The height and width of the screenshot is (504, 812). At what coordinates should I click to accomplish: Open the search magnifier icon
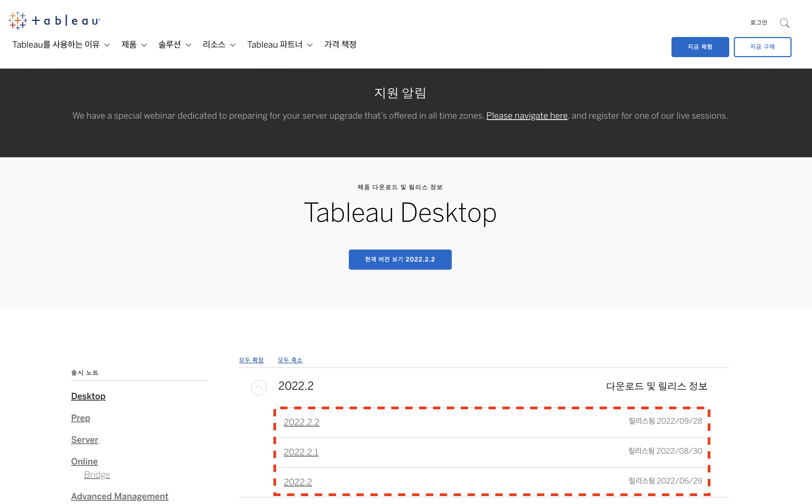point(784,23)
